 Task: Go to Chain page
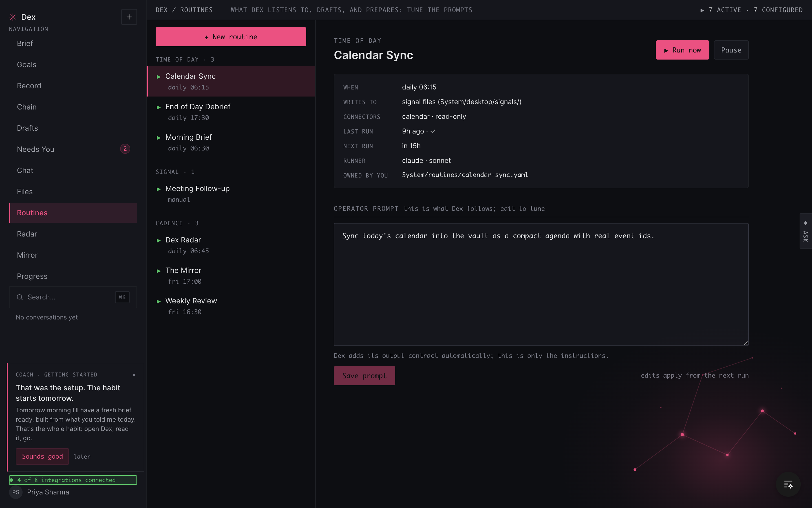click(x=73, y=107)
